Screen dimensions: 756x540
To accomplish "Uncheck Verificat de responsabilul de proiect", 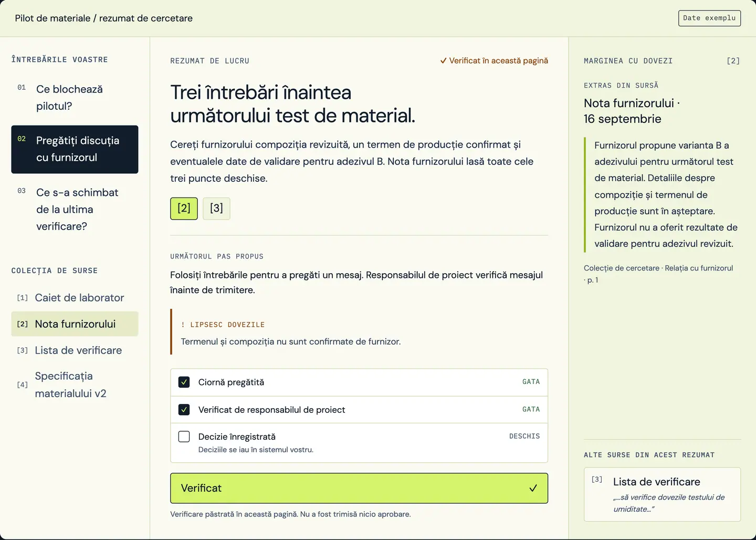I will point(184,409).
